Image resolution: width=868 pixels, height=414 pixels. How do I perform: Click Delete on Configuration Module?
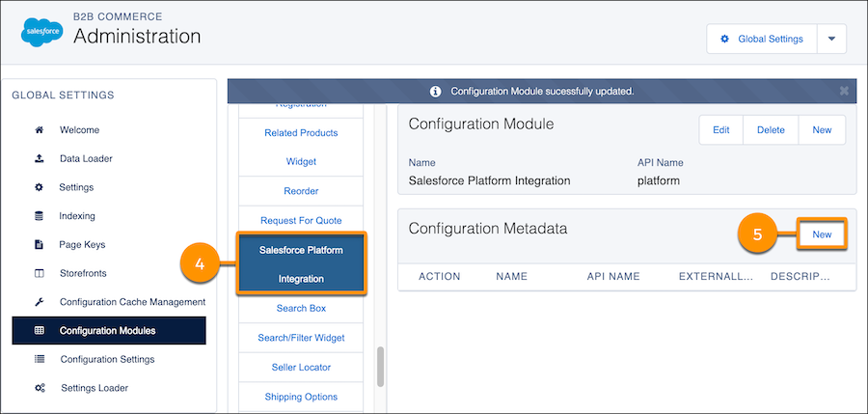click(771, 129)
